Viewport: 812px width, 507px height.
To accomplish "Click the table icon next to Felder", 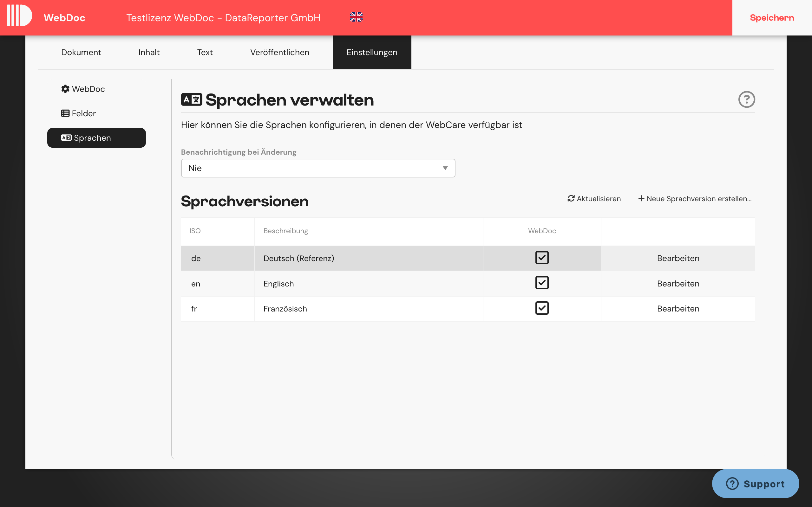I will pos(65,113).
